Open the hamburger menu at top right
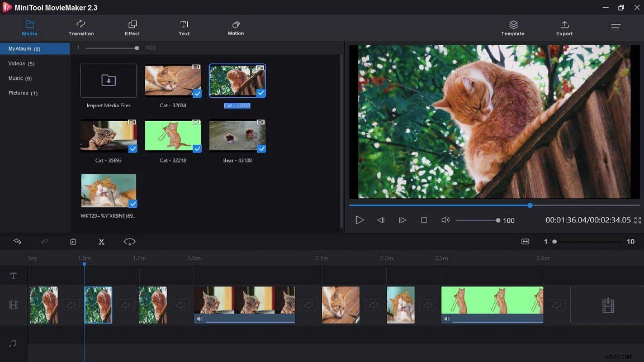The width and height of the screenshot is (644, 362). (x=615, y=27)
